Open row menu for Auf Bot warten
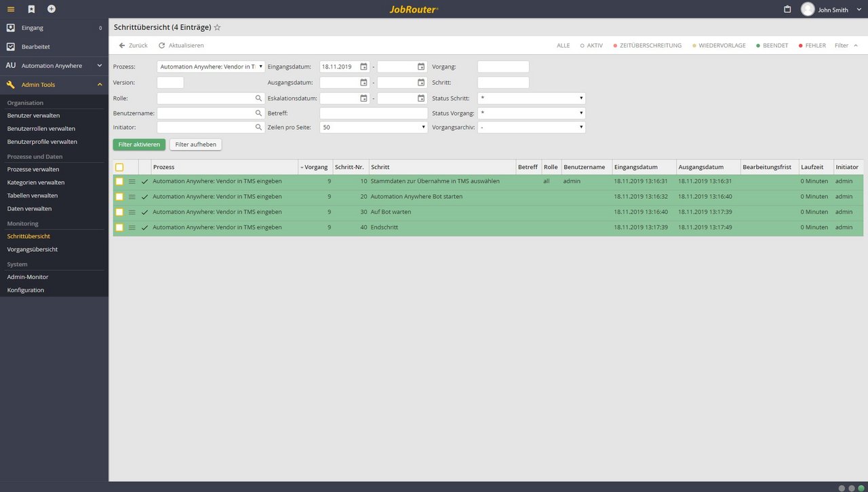The height and width of the screenshot is (492, 868). [x=132, y=212]
